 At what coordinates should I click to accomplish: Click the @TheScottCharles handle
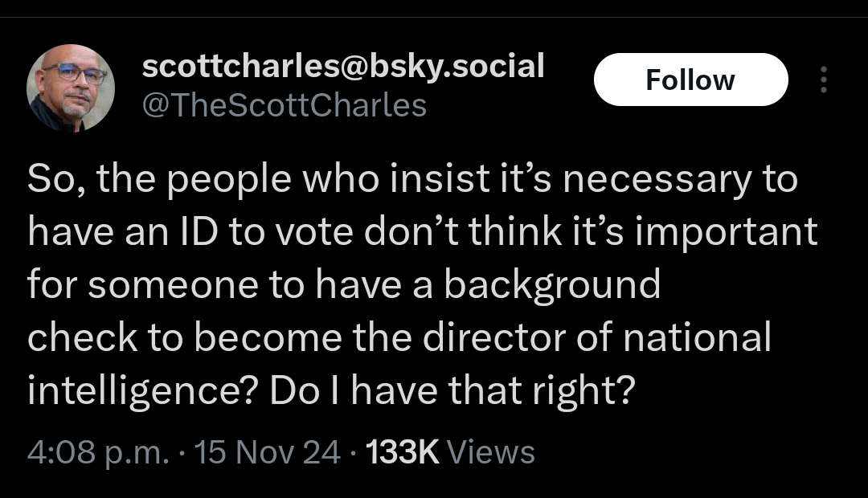click(284, 105)
